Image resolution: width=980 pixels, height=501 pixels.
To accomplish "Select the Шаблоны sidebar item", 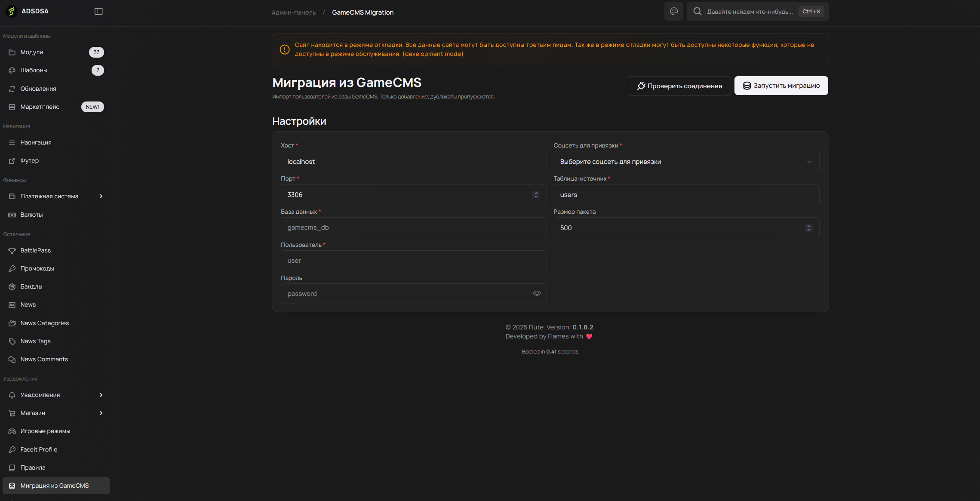I will coord(34,70).
